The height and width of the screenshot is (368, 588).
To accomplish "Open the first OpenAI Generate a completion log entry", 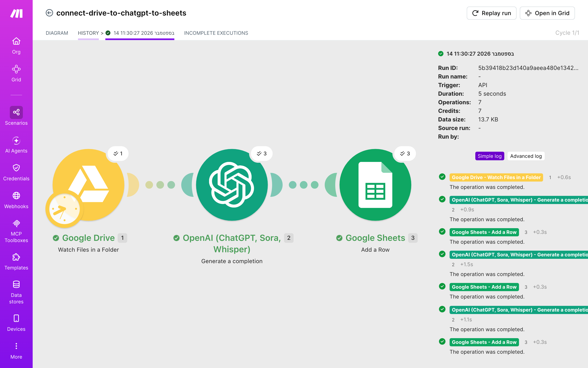I will click(x=519, y=200).
